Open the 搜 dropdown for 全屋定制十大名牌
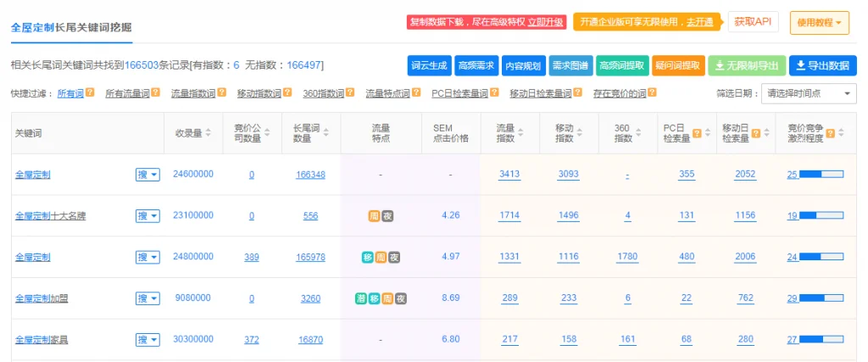Screen dimensions: 868x362 coord(147,216)
